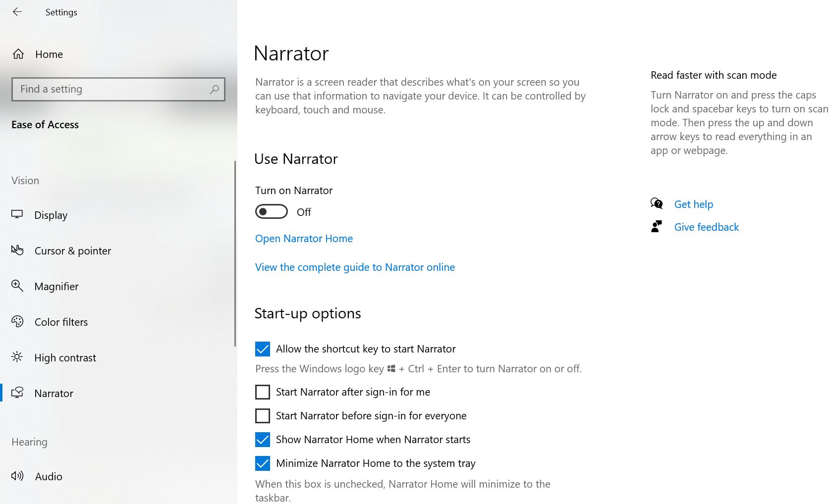Viewport: 833px width, 504px height.
Task: Click the Give feedback person icon
Action: click(x=657, y=226)
